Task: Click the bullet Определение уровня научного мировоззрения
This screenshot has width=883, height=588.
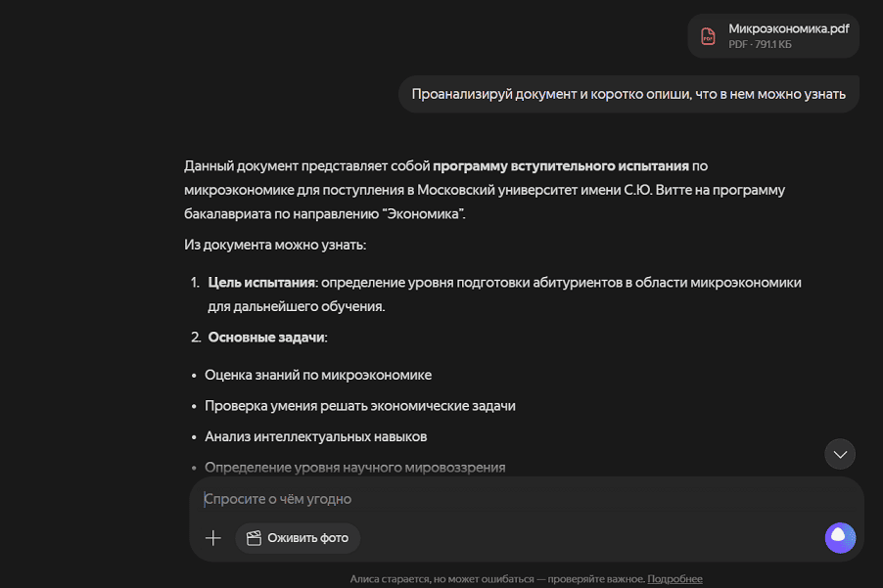Action: tap(354, 468)
